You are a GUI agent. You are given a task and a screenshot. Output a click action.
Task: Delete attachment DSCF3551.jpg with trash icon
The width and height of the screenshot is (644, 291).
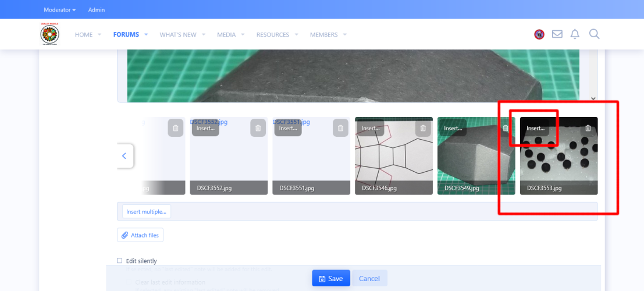pos(340,128)
